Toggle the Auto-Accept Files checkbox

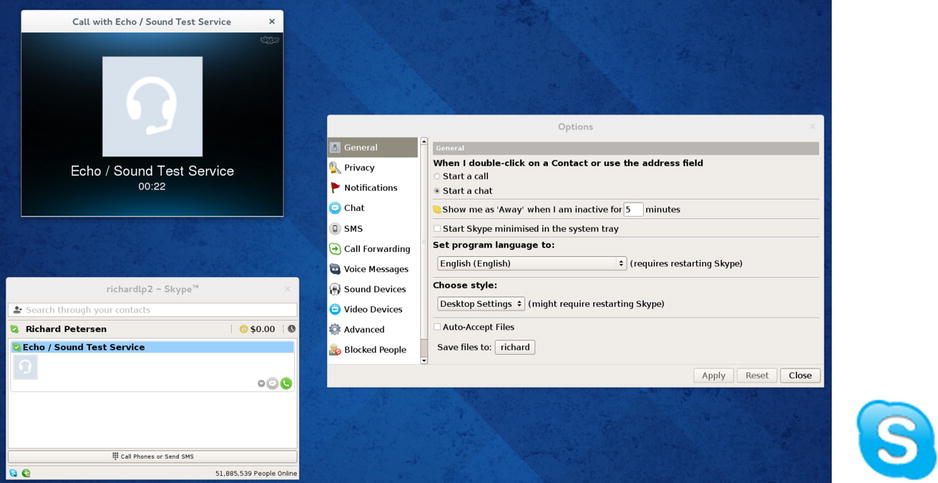(x=437, y=327)
